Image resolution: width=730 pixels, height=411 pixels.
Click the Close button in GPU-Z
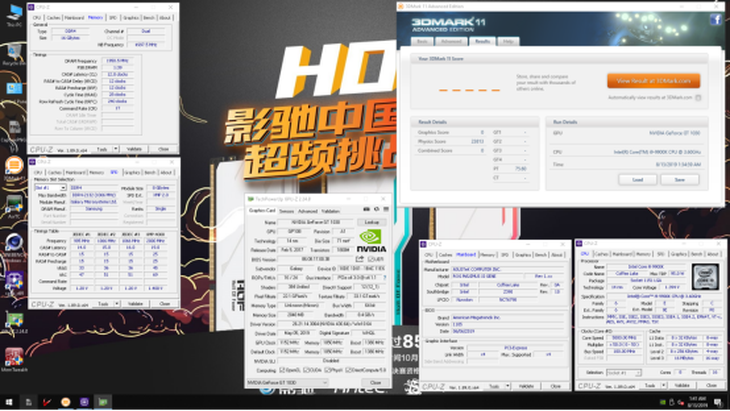pos(375,383)
